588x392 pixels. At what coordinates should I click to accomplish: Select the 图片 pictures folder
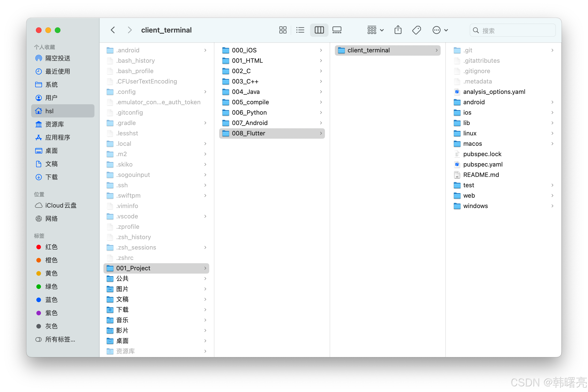click(156, 289)
